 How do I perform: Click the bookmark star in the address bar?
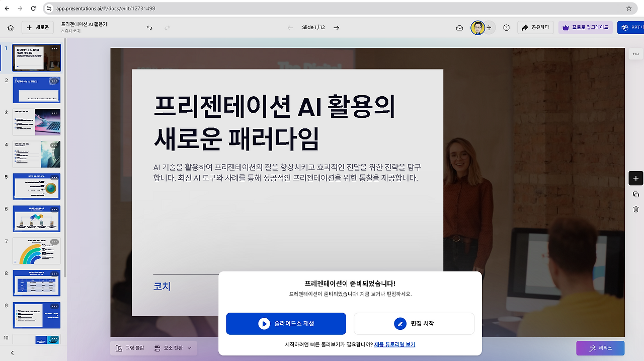(629, 8)
